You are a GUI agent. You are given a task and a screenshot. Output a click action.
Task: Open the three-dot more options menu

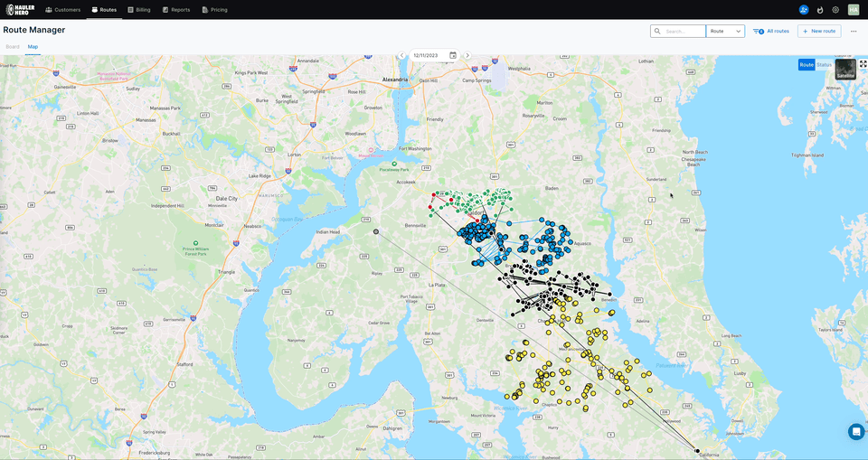tap(853, 31)
